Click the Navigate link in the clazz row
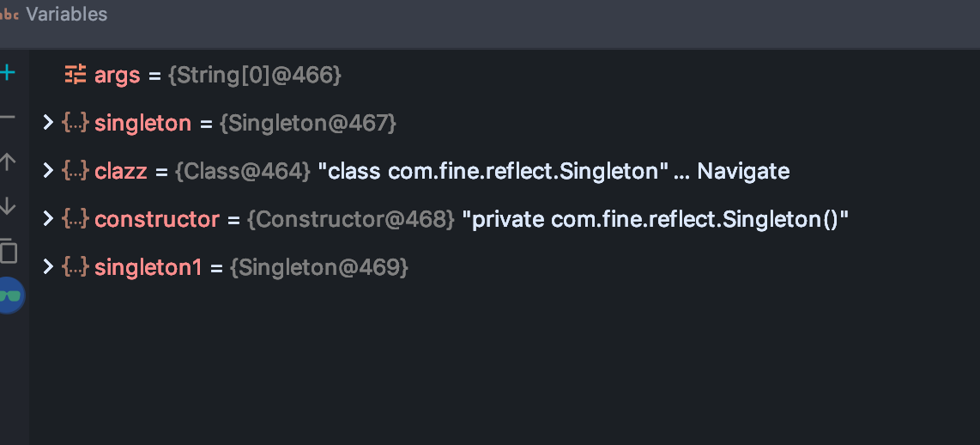This screenshot has width=980, height=445. pos(742,171)
